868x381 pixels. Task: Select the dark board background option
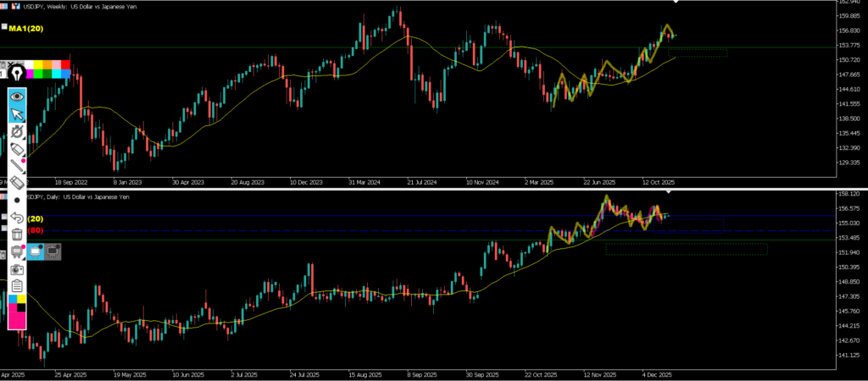coord(53,251)
